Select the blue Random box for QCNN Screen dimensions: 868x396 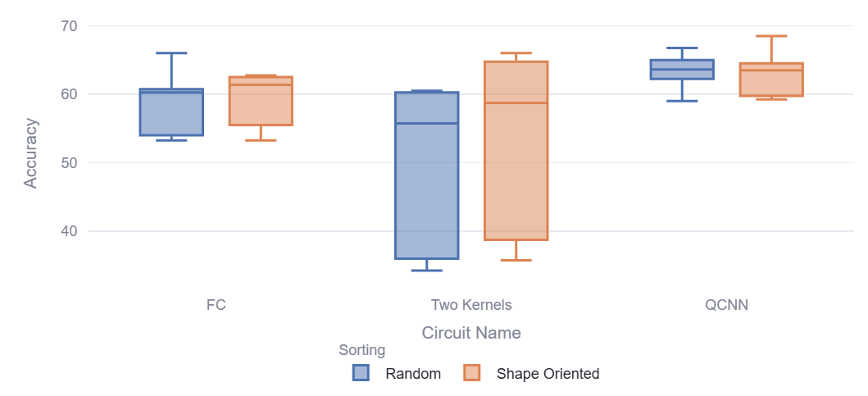point(682,70)
